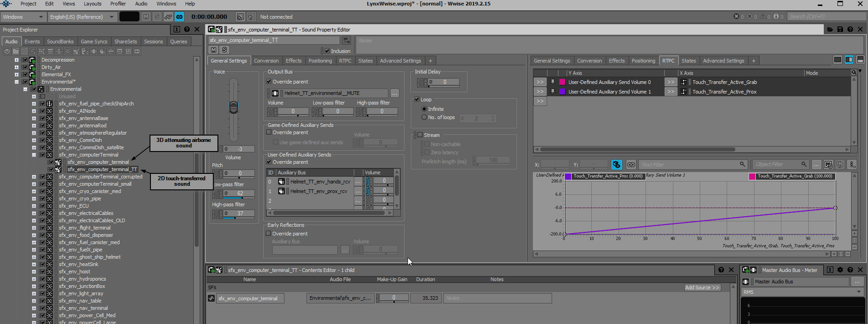Screen dimensions: 868x324
Task: Toggle the blue link selection button in the toolbar
Action: click(180, 17)
